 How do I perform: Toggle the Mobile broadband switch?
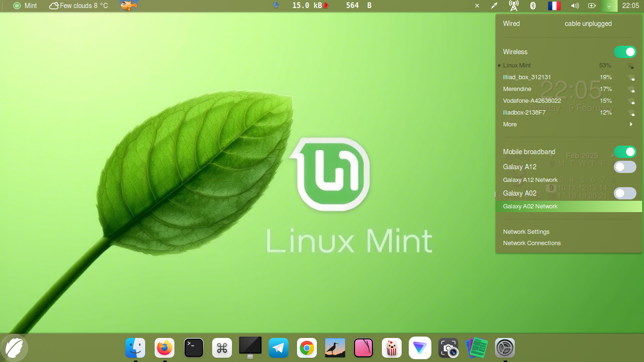coord(625,152)
